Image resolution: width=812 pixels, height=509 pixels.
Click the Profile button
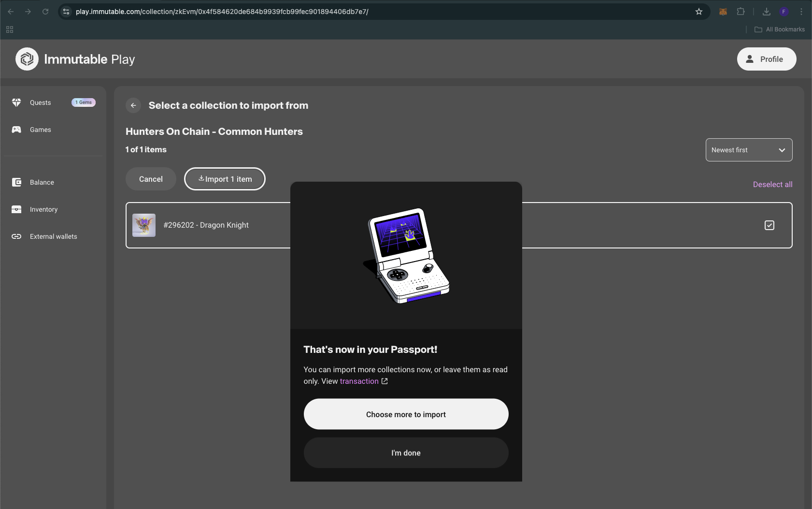pyautogui.click(x=767, y=59)
